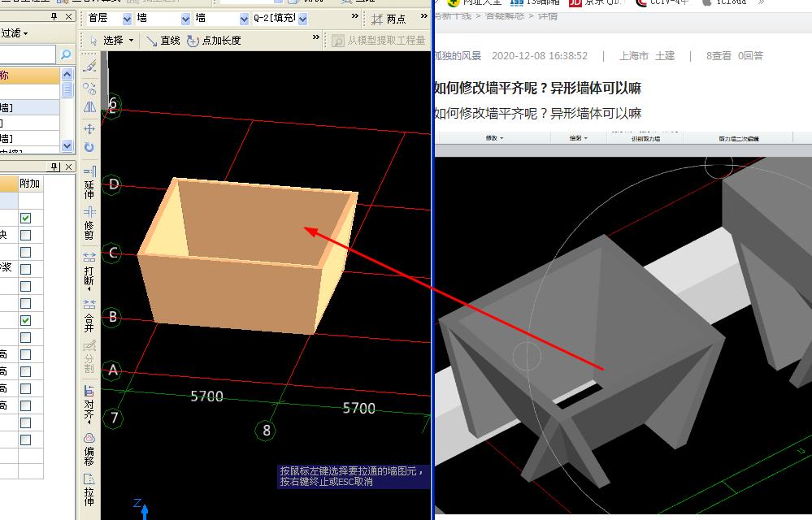Uncheck the checked box directly under 附加 header
Viewport: 812px width, 520px height.
click(25, 218)
